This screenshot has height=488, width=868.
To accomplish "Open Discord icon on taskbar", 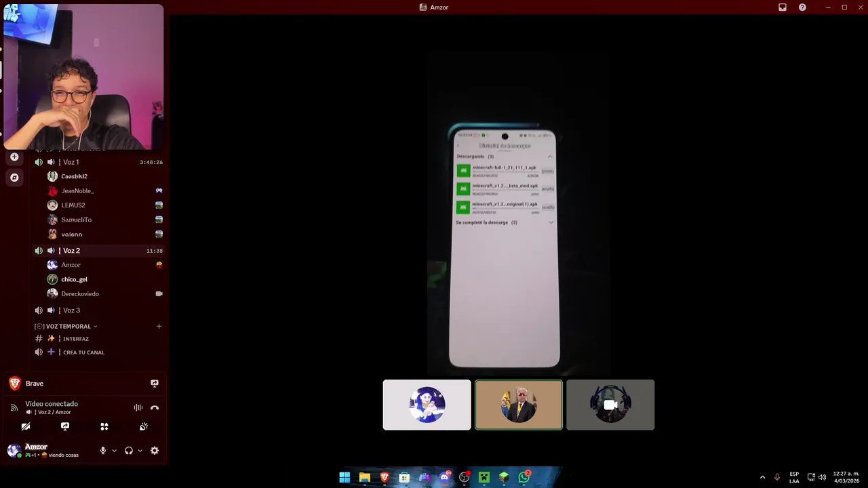I will tap(444, 477).
